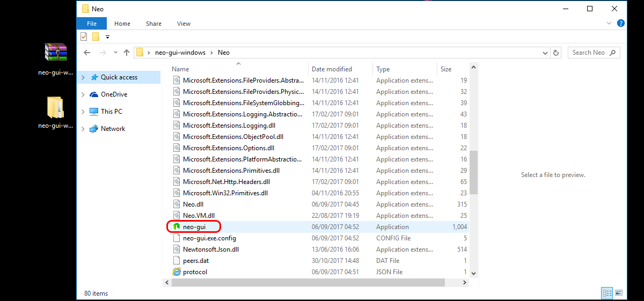Select Microsoft.Net.Http.Headers.dll row
The width and height of the screenshot is (644, 301).
click(320, 182)
